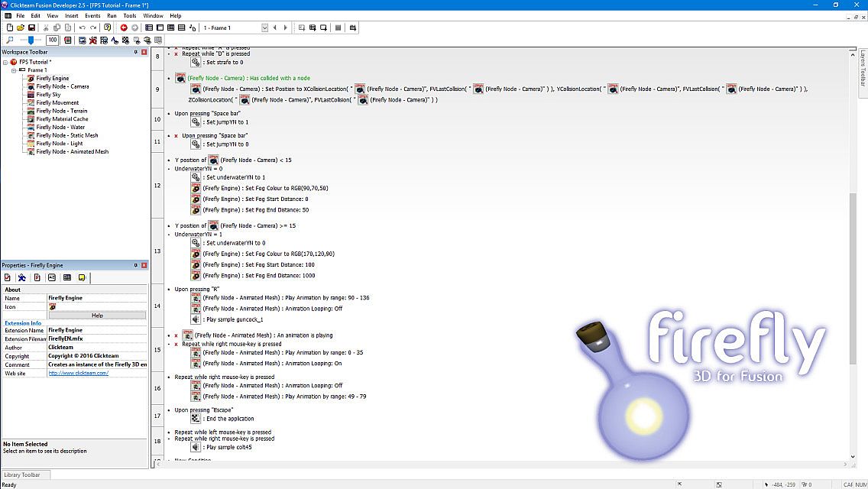The height and width of the screenshot is (489, 868).
Task: Create a new application with New icon
Action: 9,28
